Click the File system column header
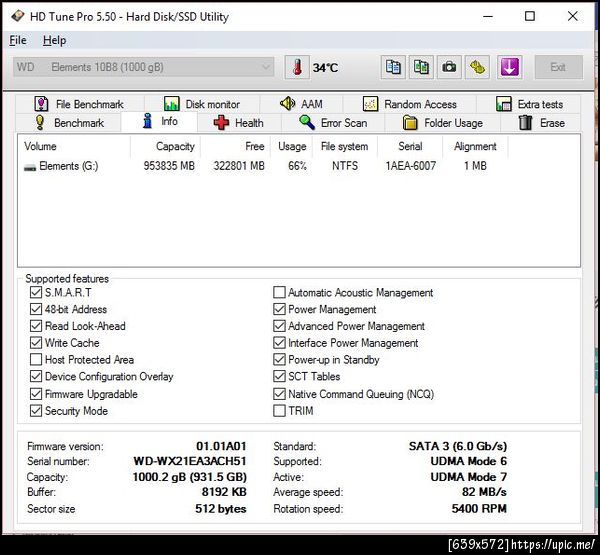This screenshot has height=555, width=600. coord(345,146)
